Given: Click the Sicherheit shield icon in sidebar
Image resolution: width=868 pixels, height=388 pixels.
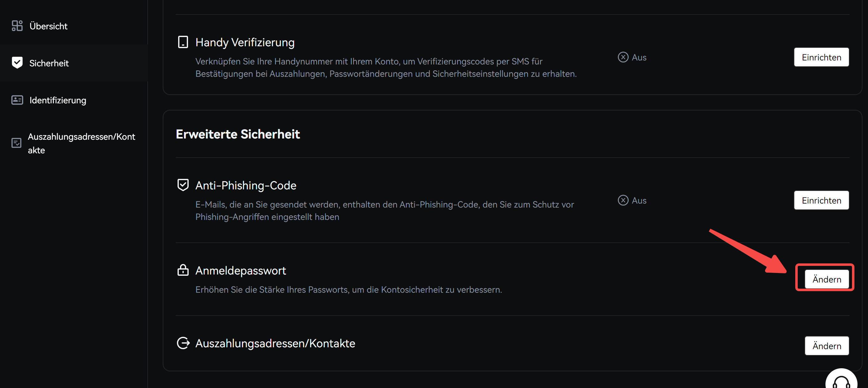Looking at the screenshot, I should click(17, 63).
